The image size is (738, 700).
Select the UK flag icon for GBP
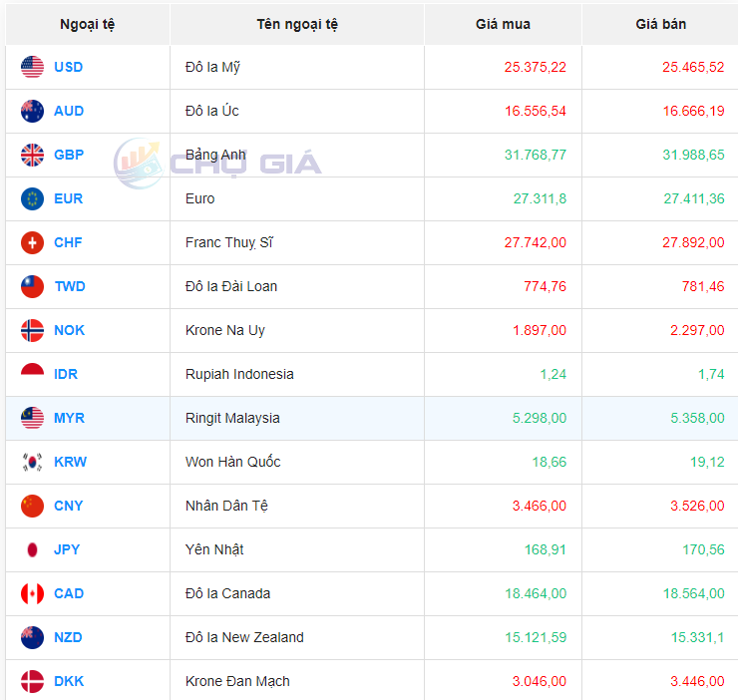tap(33, 155)
